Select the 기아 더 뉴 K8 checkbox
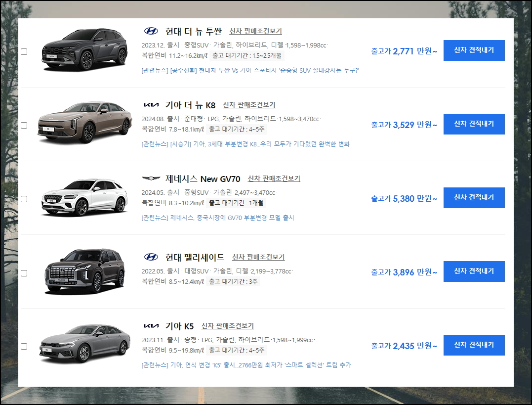532x405 pixels. (x=24, y=126)
